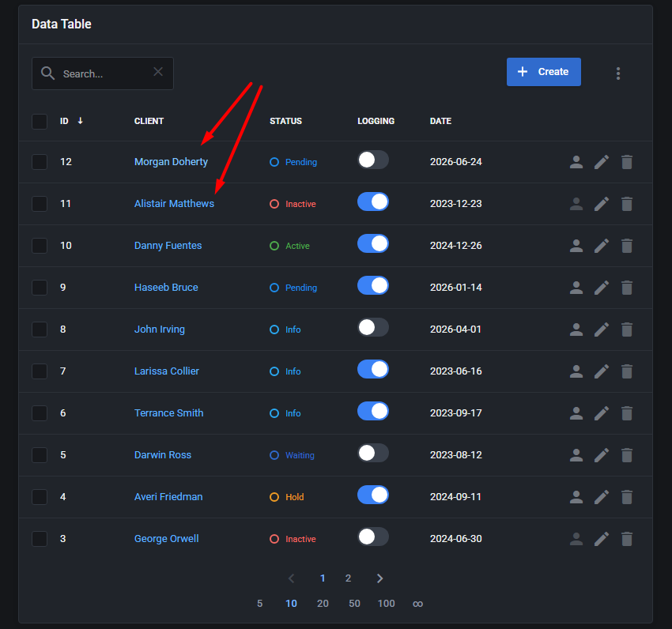Show 50 rows per page
The height and width of the screenshot is (629, 672).
354,603
